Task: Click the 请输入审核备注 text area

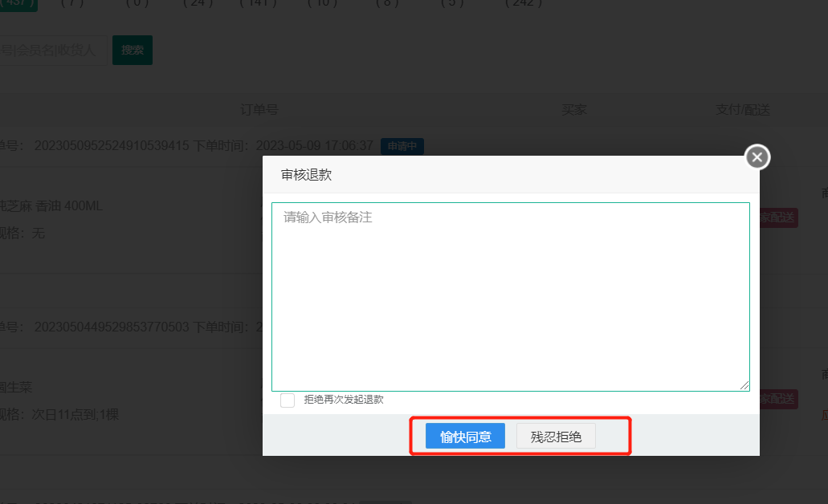Action: pyautogui.click(x=510, y=296)
